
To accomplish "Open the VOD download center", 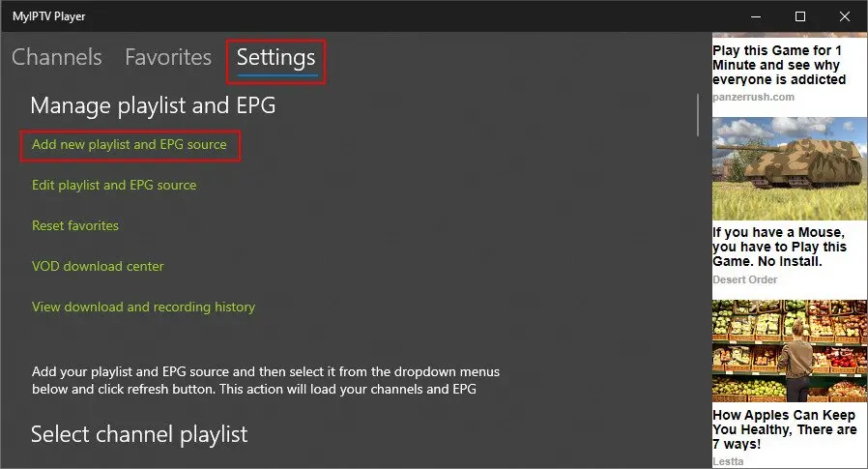I will click(98, 266).
